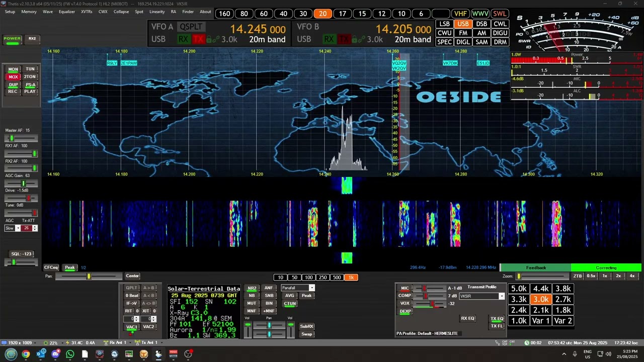Toggle the VAC1 virtual audio button

coord(131,327)
